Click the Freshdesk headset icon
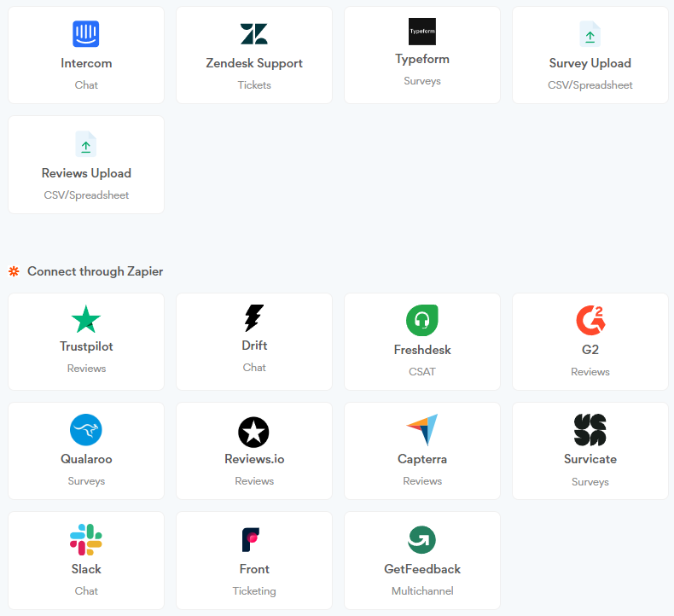 click(422, 320)
